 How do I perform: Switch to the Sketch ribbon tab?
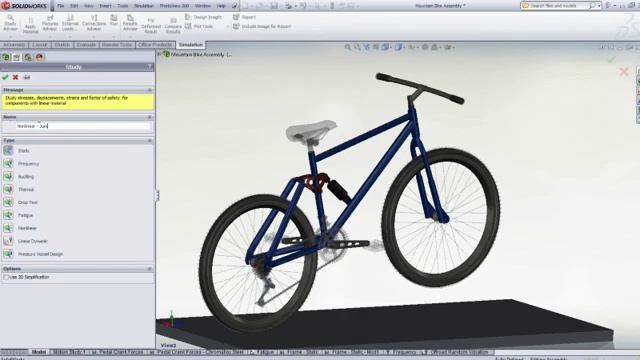tap(62, 45)
